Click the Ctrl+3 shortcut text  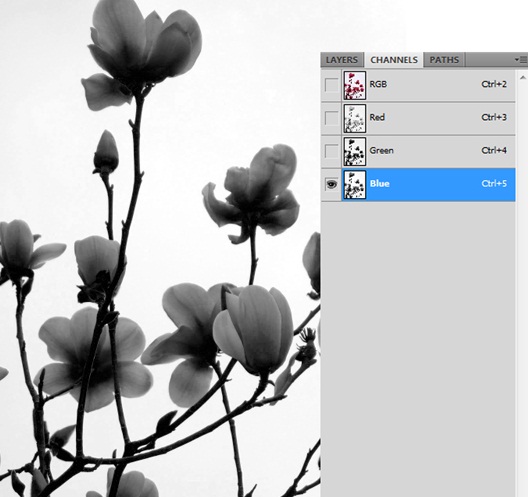pyautogui.click(x=494, y=117)
